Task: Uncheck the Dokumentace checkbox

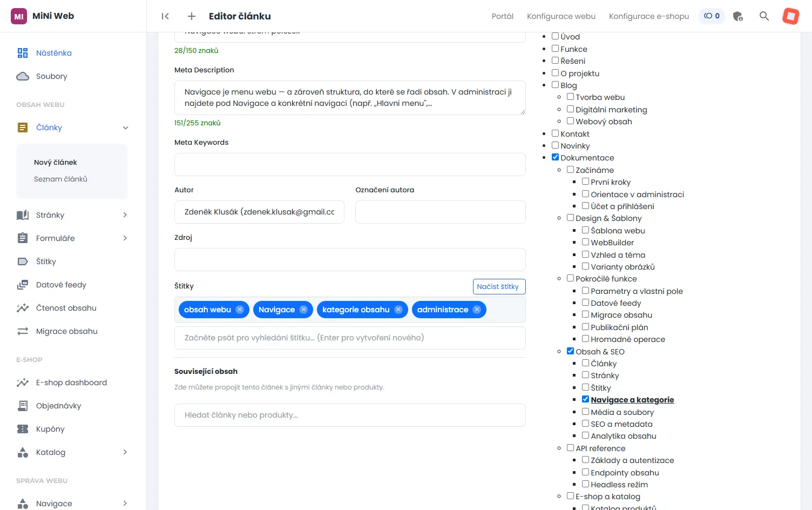Action: click(x=555, y=157)
